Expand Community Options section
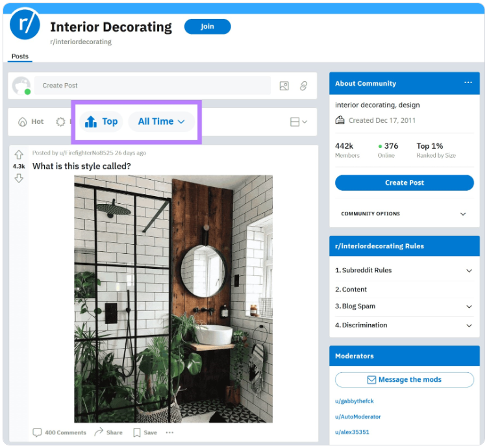This screenshot has width=489, height=448. point(404,214)
